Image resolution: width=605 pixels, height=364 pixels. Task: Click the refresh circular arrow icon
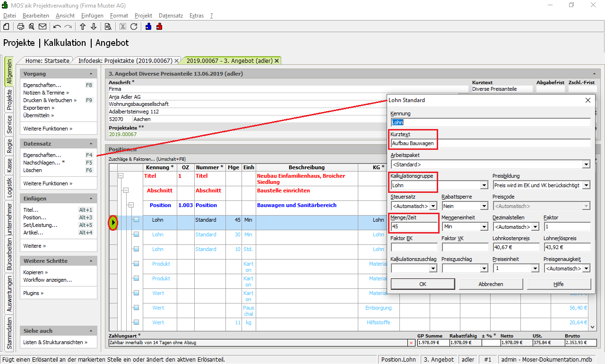134,26
